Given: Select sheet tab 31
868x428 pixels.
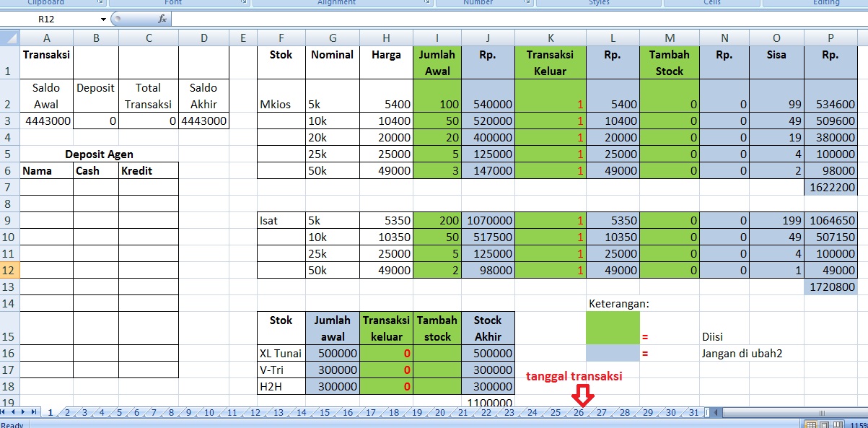Looking at the screenshot, I should point(693,412).
